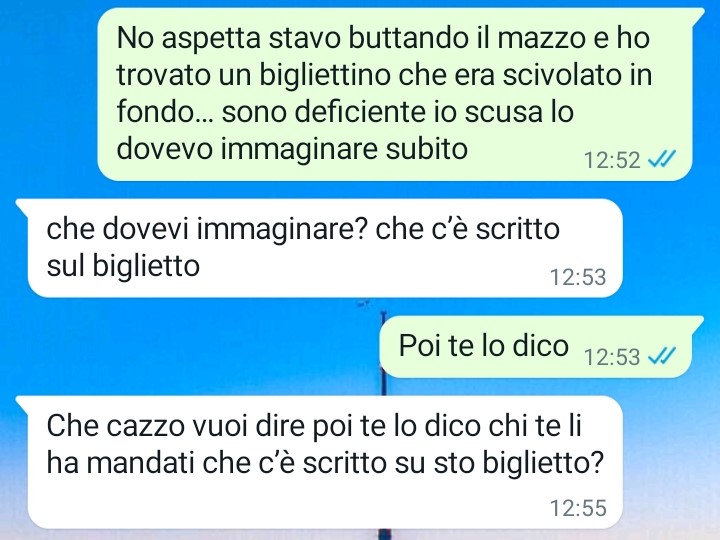Click the blue double-check icon at 12:52
The width and height of the screenshot is (720, 540).
tap(662, 160)
